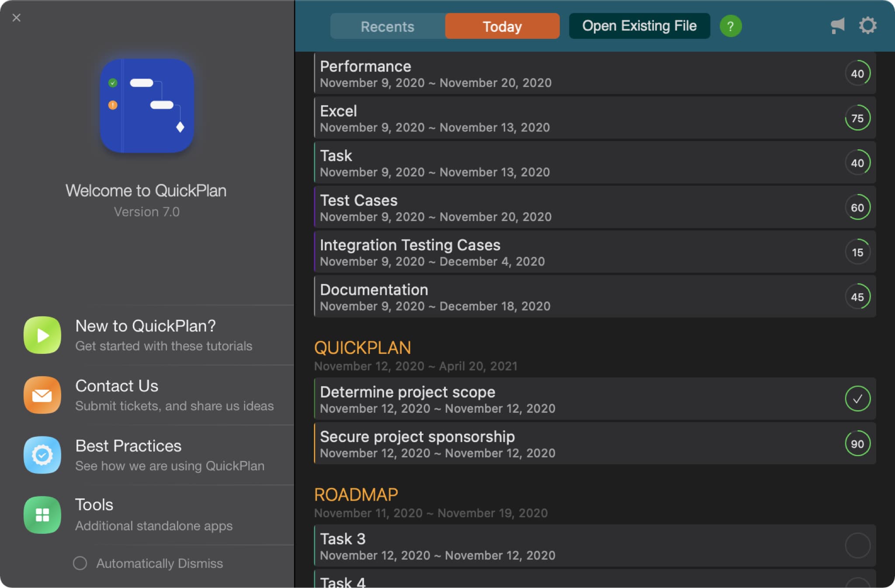The image size is (895, 588).
Task: Close the welcome window with X
Action: [17, 18]
